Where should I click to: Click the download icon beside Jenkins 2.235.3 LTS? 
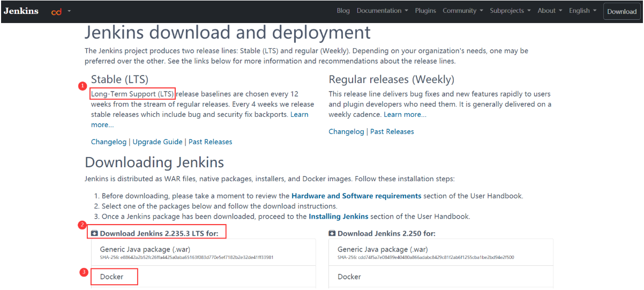pyautogui.click(x=94, y=233)
